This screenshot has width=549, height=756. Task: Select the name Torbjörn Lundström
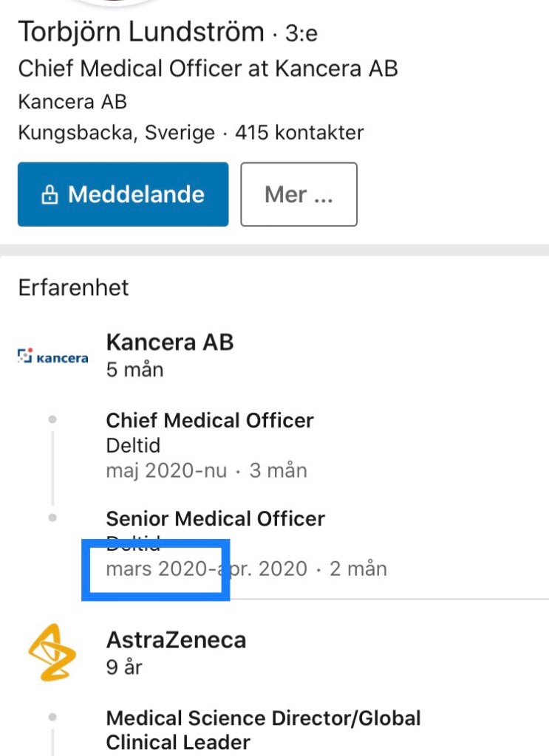(140, 32)
